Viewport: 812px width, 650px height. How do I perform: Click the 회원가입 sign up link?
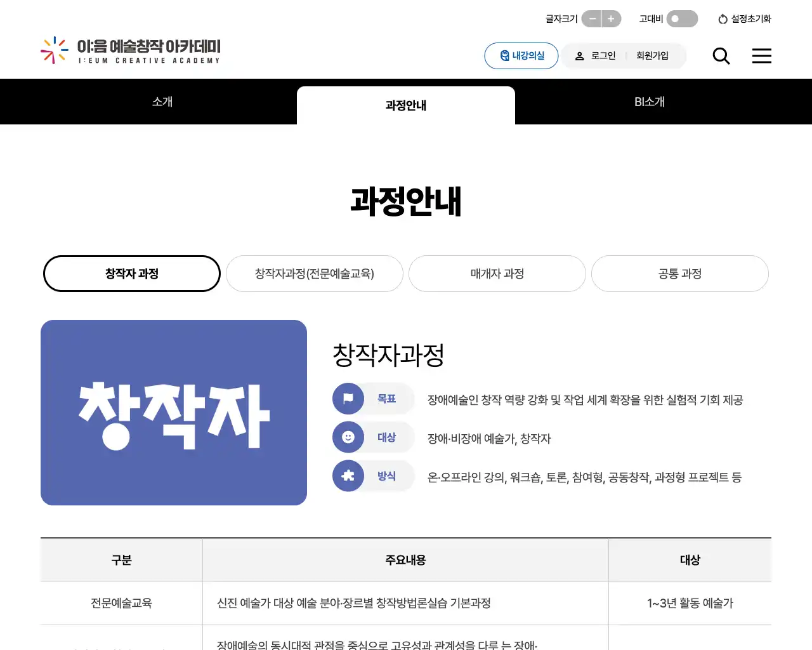652,56
